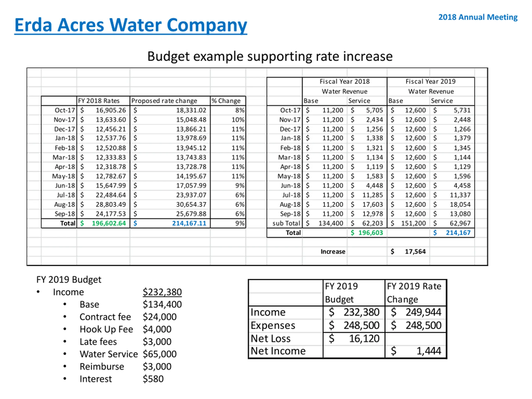The width and height of the screenshot is (532, 399).
Task: Click the sub Total service value 62,967
Action: (x=460, y=223)
